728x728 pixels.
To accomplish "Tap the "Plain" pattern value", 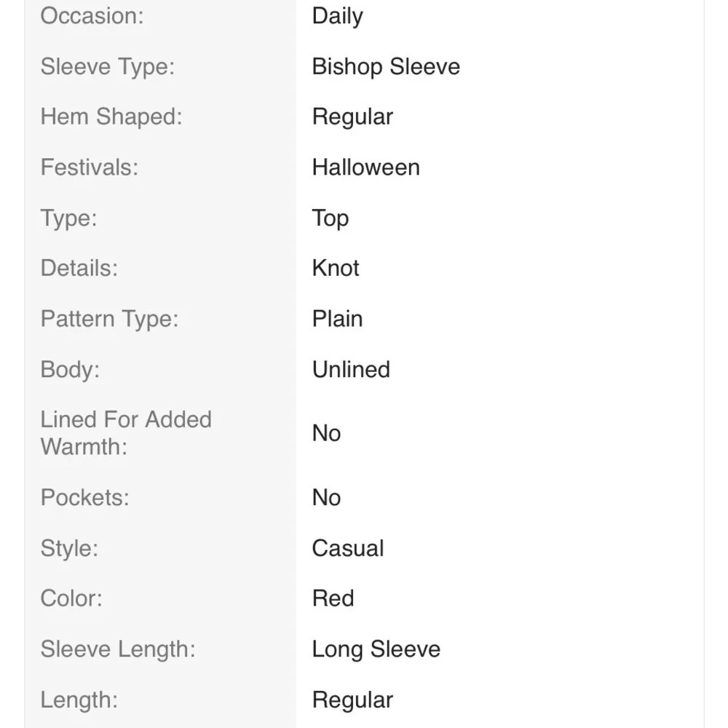I will 337,319.
